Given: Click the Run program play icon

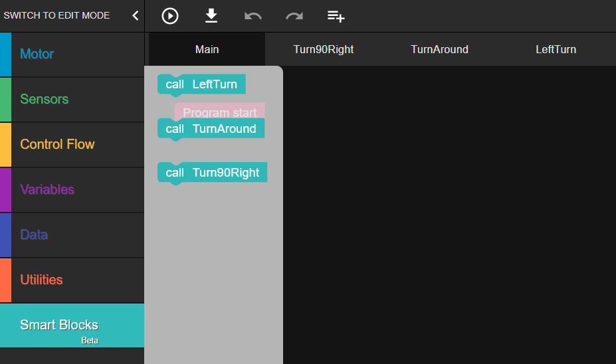Looking at the screenshot, I should (170, 15).
